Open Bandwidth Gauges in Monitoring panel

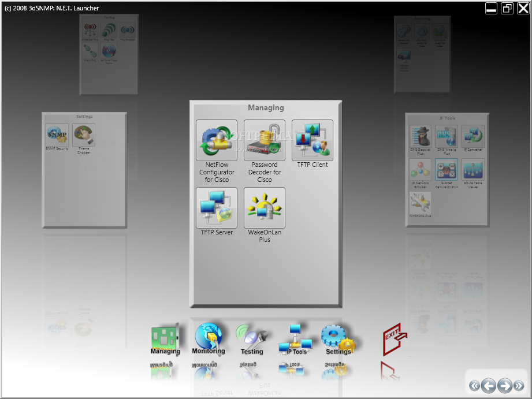[404, 32]
